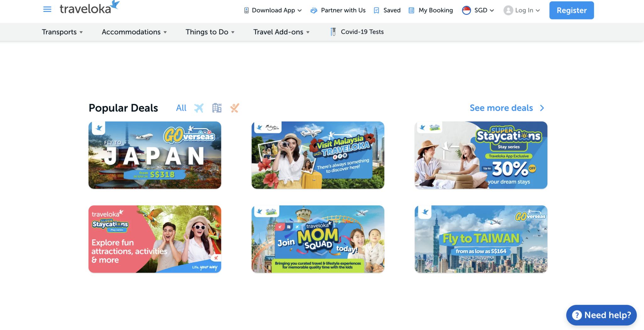644x330 pixels.
Task: Open the Fly to Taiwan deal banner
Action: 481,239
